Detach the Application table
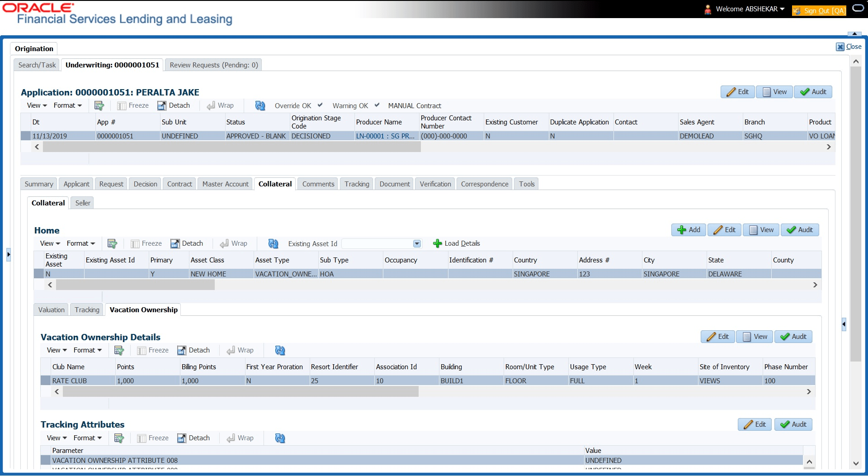The image size is (868, 476). tap(174, 105)
